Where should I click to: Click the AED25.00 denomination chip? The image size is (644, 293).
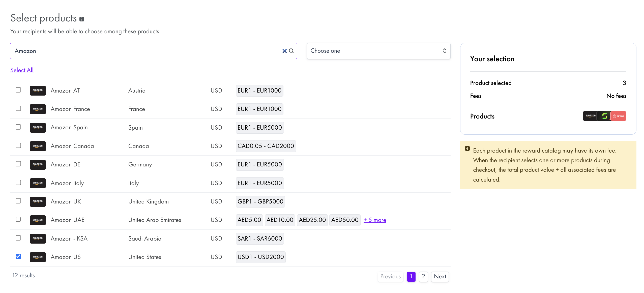312,220
